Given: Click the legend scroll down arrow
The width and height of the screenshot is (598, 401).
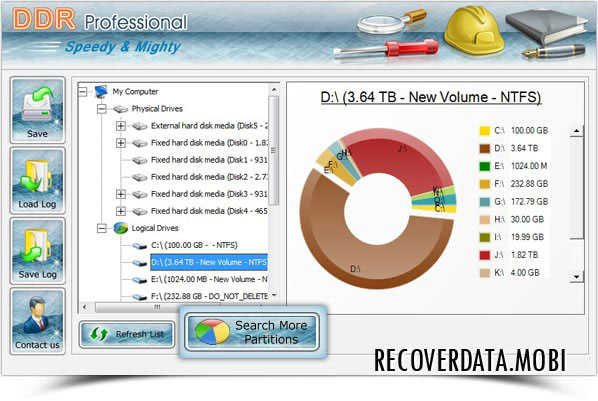Looking at the screenshot, I should click(576, 277).
